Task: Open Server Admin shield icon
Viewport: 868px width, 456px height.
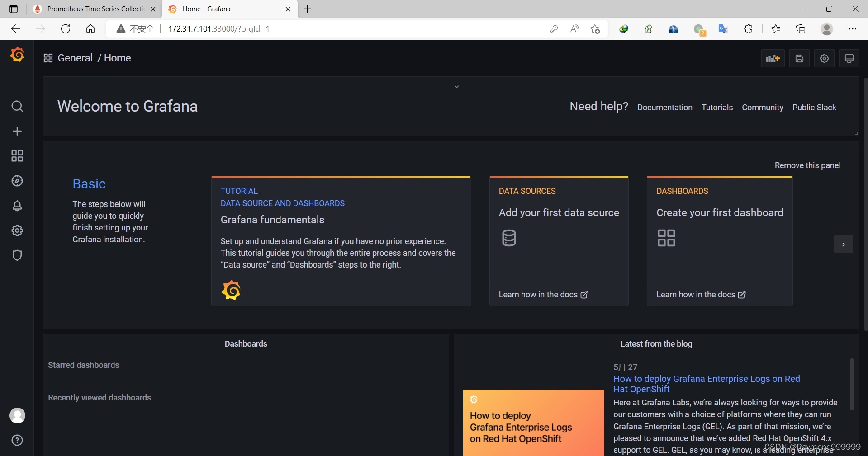Action: tap(17, 255)
